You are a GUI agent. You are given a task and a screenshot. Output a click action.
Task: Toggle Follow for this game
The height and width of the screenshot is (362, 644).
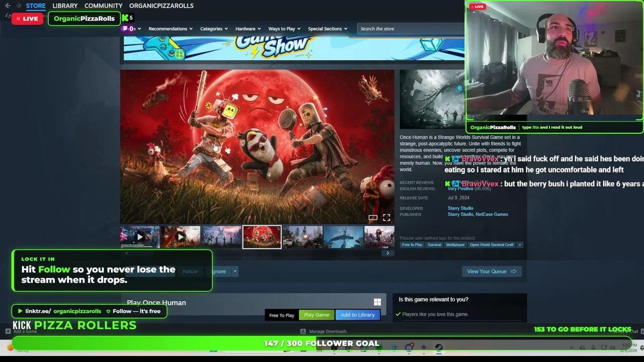[190, 271]
